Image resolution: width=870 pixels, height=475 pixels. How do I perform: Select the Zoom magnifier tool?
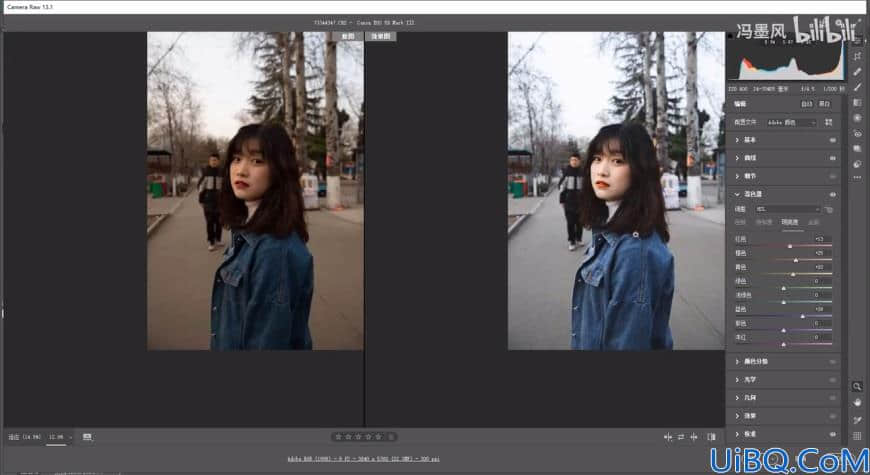coord(857,386)
